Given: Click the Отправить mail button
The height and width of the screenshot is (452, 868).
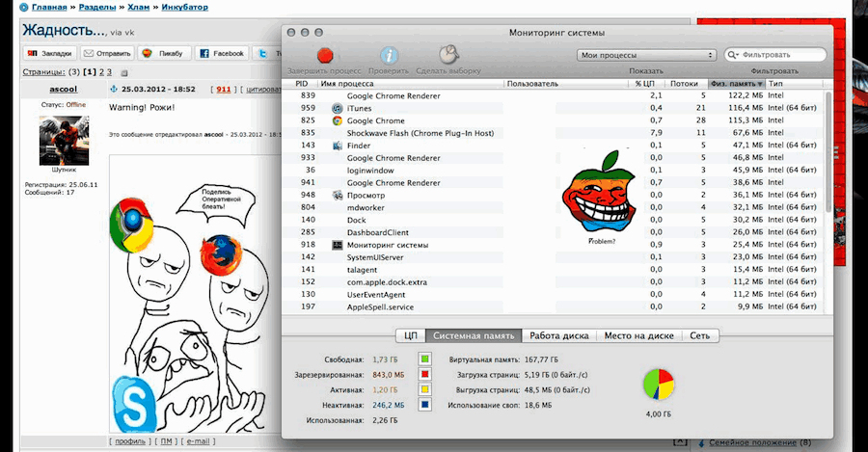Looking at the screenshot, I should point(107,53).
